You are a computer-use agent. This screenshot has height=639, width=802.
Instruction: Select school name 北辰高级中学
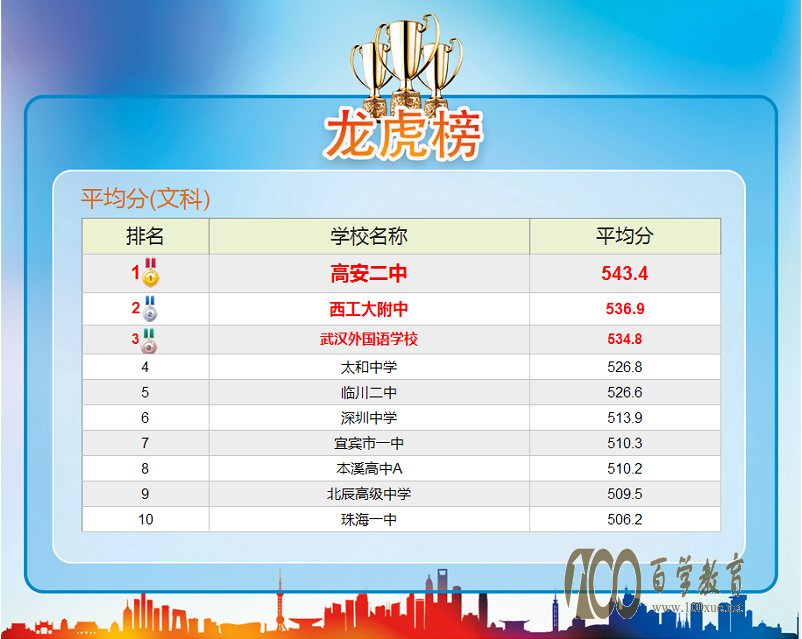369,494
